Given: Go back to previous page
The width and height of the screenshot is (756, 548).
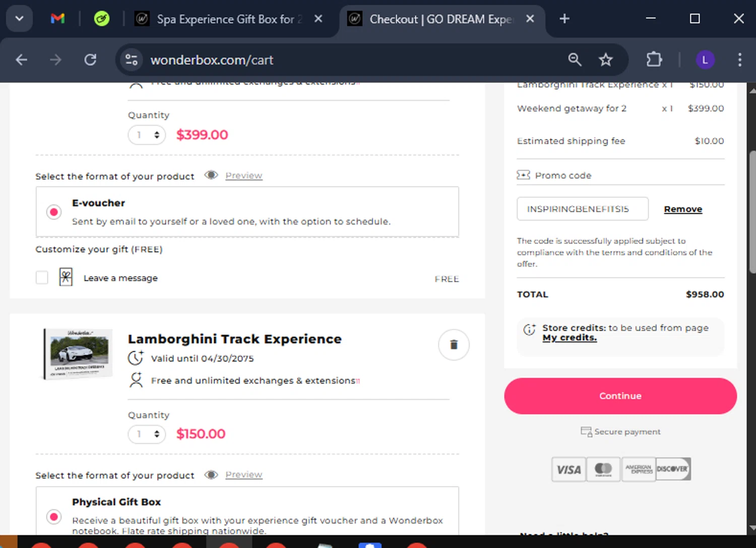Looking at the screenshot, I should tap(21, 60).
